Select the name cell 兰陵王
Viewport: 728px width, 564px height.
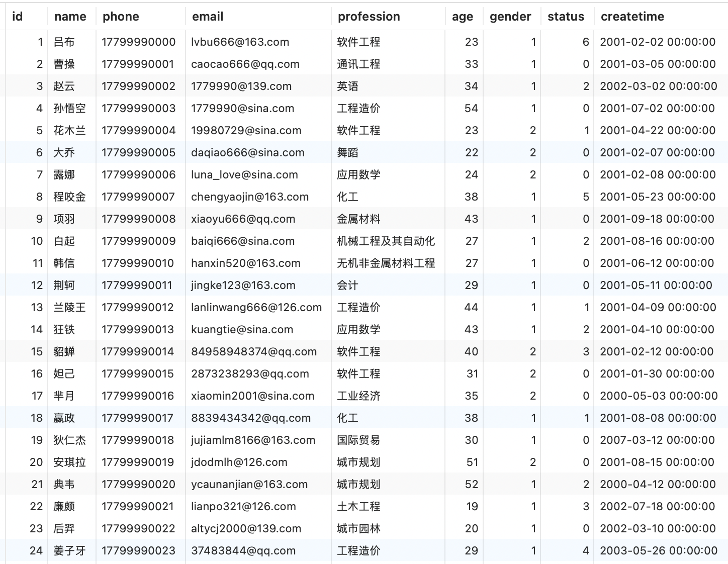[x=69, y=308]
